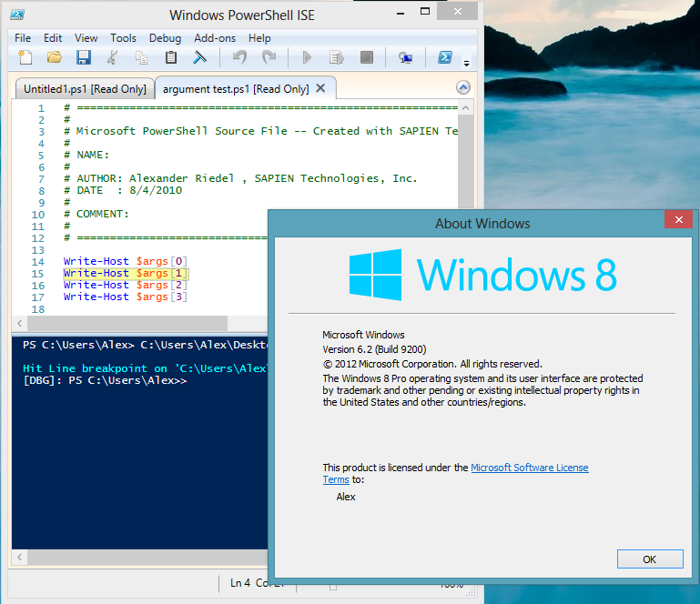Click the Cut scissors icon
Viewport: 700px width, 604px height.
tap(113, 57)
